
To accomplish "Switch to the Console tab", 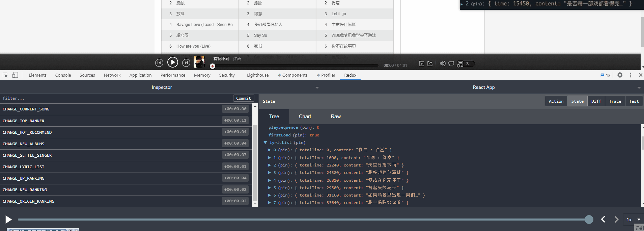I will point(63,75).
